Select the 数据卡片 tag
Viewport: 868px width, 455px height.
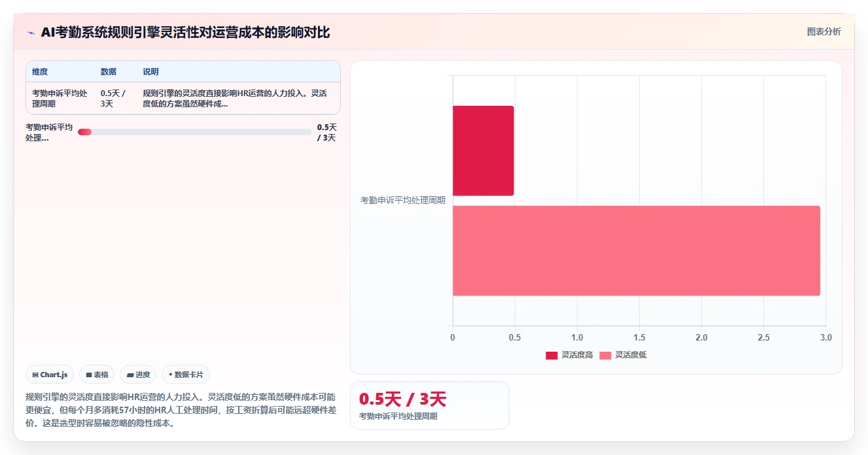186,375
